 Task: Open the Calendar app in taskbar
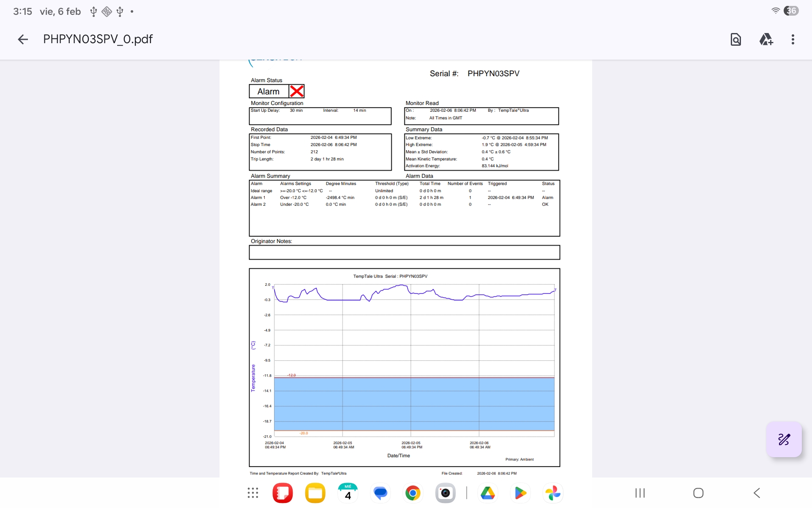[348, 493]
